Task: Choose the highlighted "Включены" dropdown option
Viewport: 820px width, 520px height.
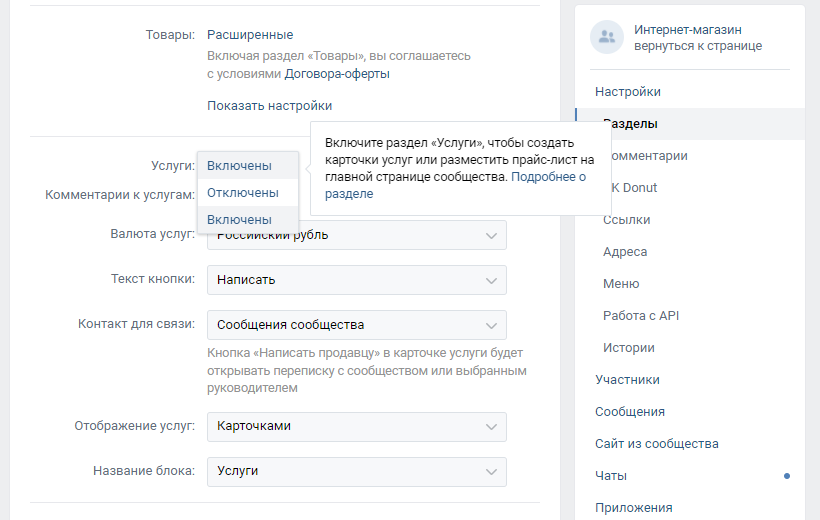Action: 240,219
